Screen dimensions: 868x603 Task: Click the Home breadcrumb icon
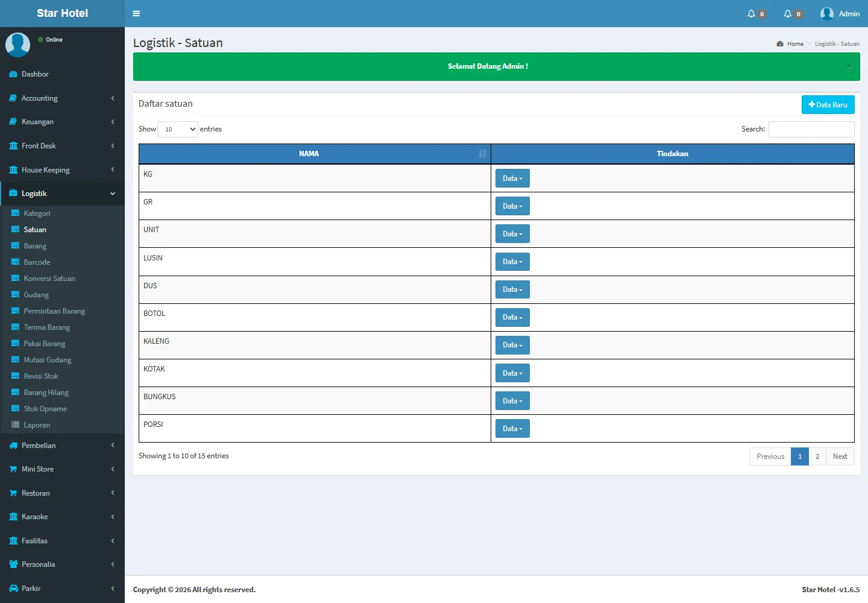[x=780, y=44]
